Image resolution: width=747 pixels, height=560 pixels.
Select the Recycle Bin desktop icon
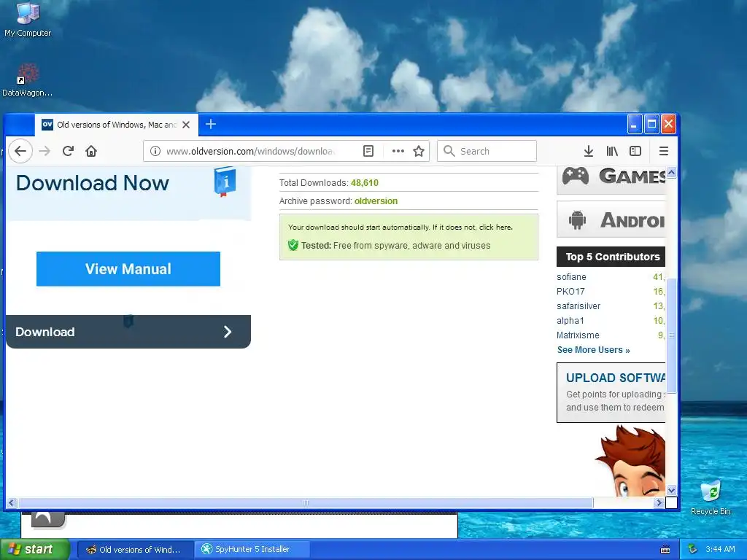click(711, 498)
